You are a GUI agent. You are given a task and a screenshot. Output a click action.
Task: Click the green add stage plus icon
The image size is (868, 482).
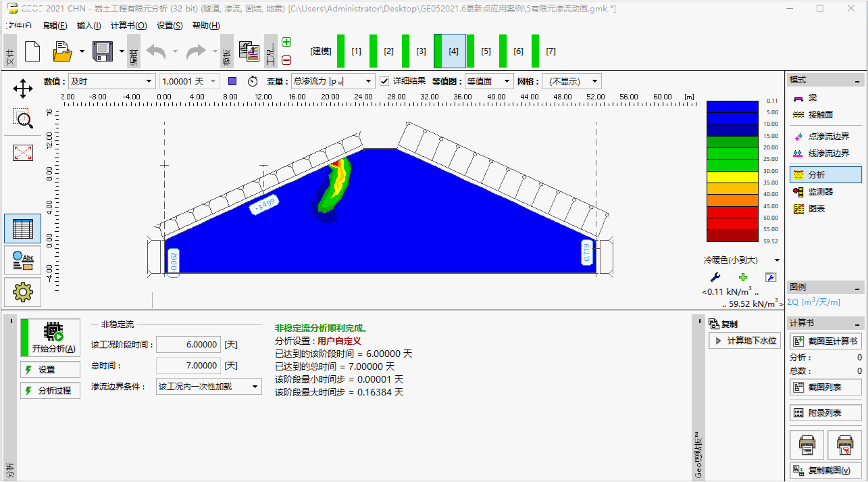[286, 42]
